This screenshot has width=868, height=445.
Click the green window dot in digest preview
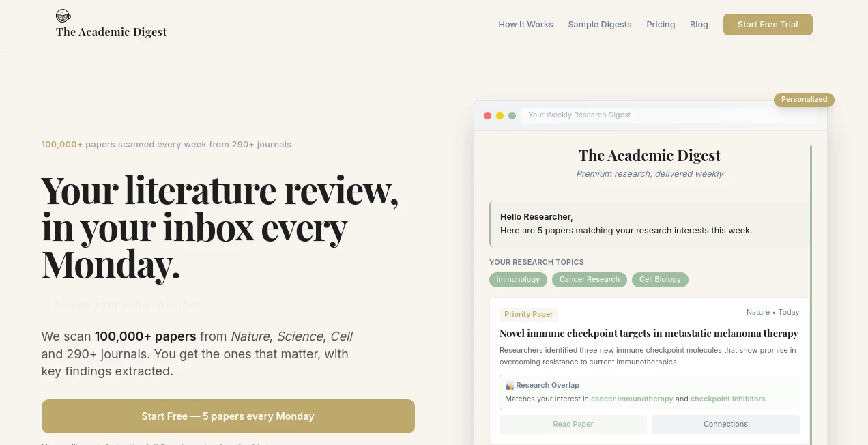[x=512, y=115]
